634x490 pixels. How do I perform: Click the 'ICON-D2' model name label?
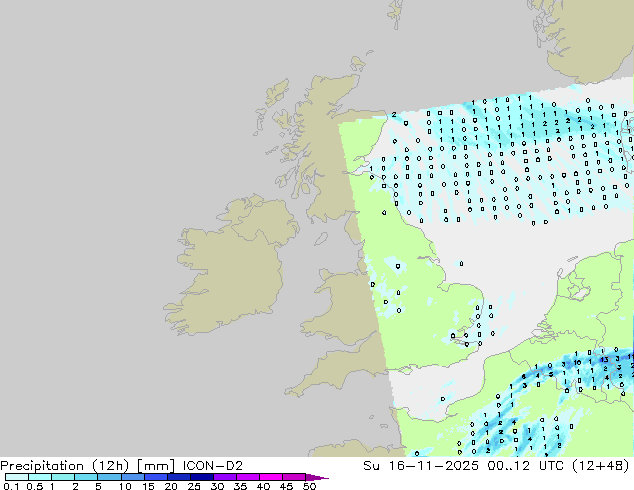click(x=213, y=466)
